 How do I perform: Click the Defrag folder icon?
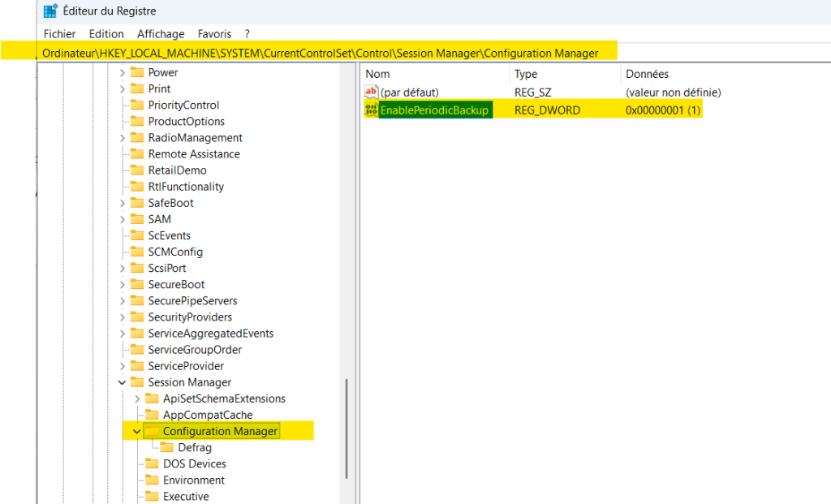pyautogui.click(x=166, y=448)
